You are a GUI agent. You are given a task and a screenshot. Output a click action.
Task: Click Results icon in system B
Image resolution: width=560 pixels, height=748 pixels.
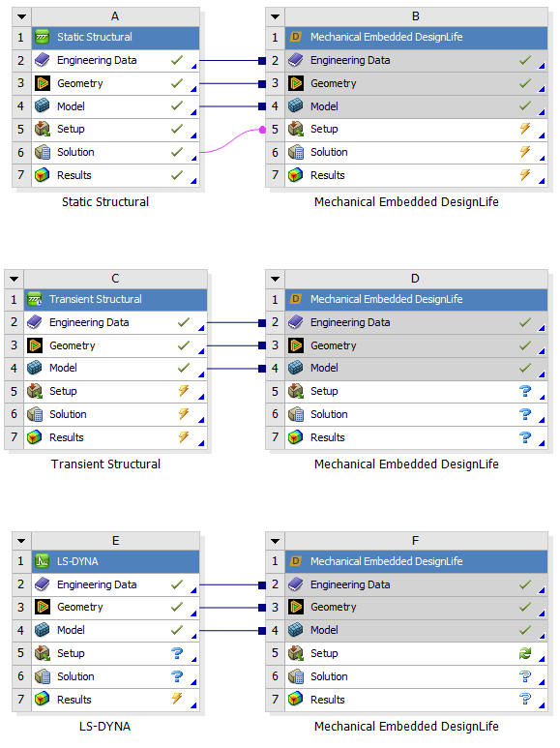click(296, 175)
